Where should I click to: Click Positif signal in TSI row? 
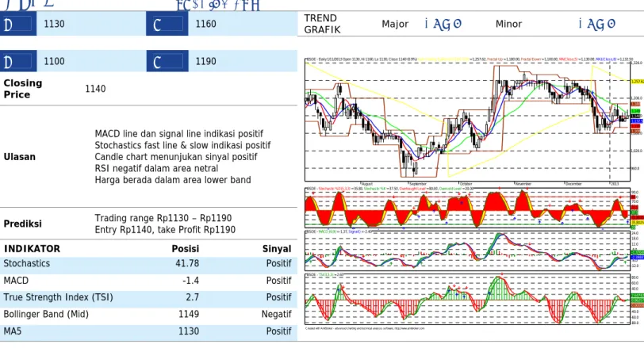point(279,297)
